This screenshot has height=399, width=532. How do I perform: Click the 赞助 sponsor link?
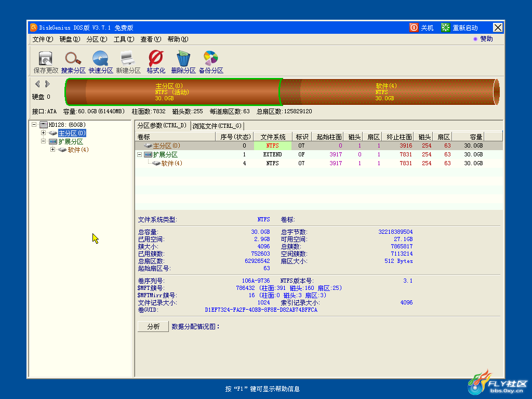(x=486, y=39)
